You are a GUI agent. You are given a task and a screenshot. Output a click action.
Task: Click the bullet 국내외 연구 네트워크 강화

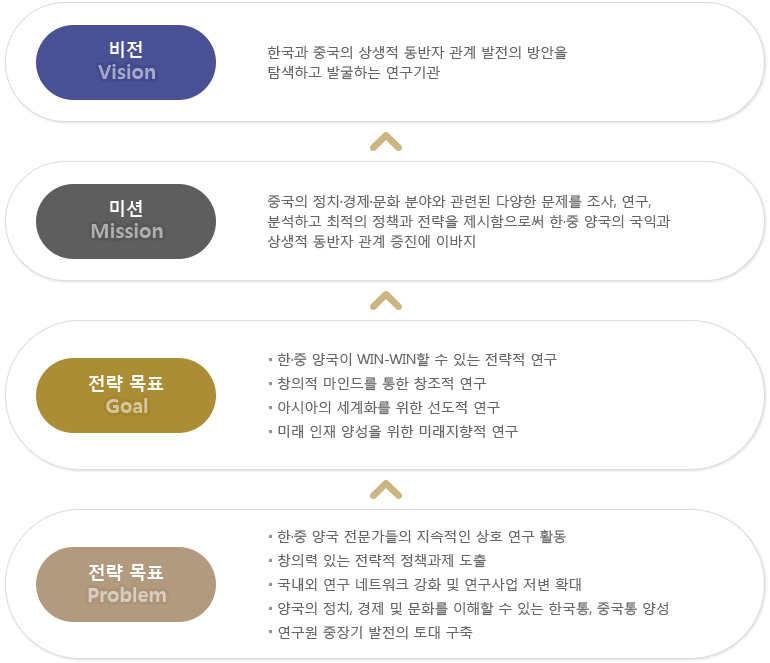(x=425, y=584)
